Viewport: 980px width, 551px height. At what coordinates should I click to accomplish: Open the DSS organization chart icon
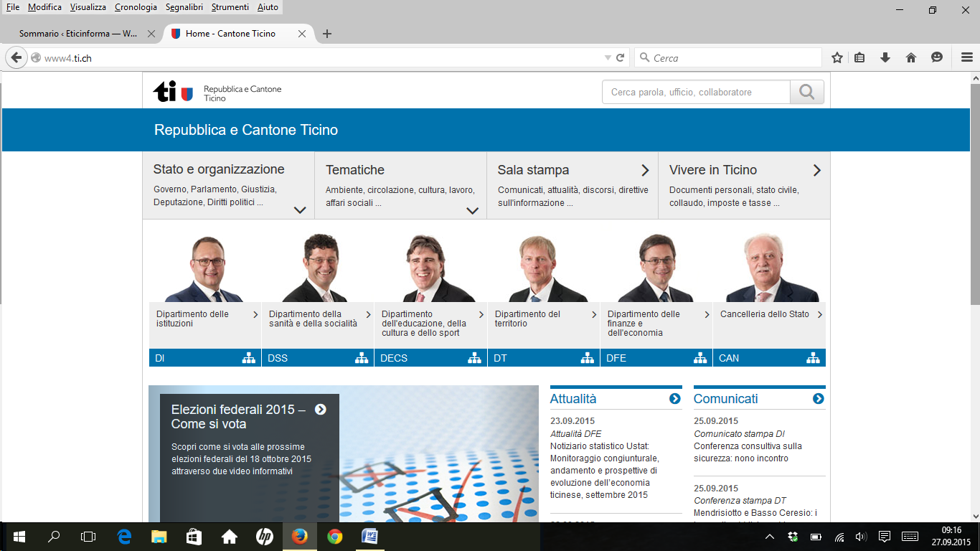[362, 358]
